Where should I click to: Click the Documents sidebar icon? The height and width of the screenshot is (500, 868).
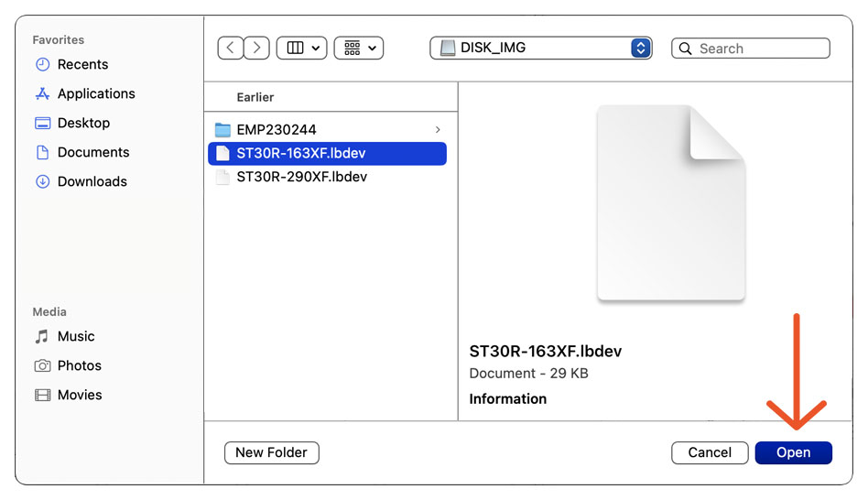(43, 152)
